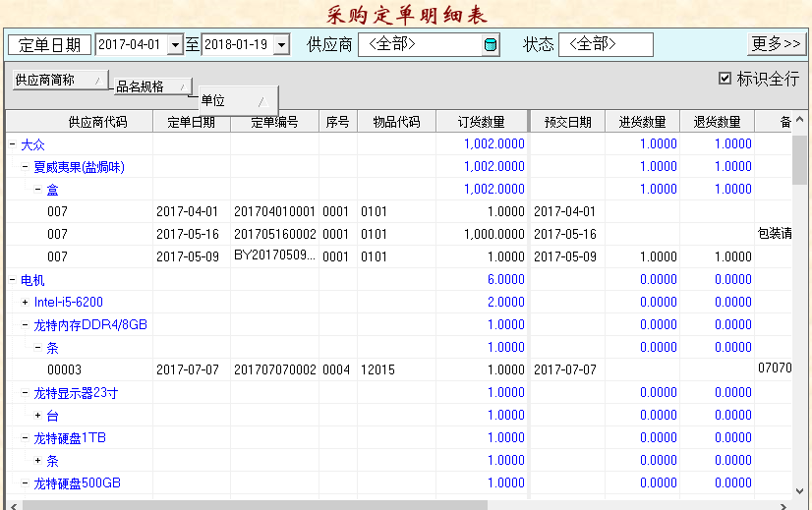Image resolution: width=812 pixels, height=510 pixels.
Task: Select order number BY20170509... cell
Action: pos(274,256)
